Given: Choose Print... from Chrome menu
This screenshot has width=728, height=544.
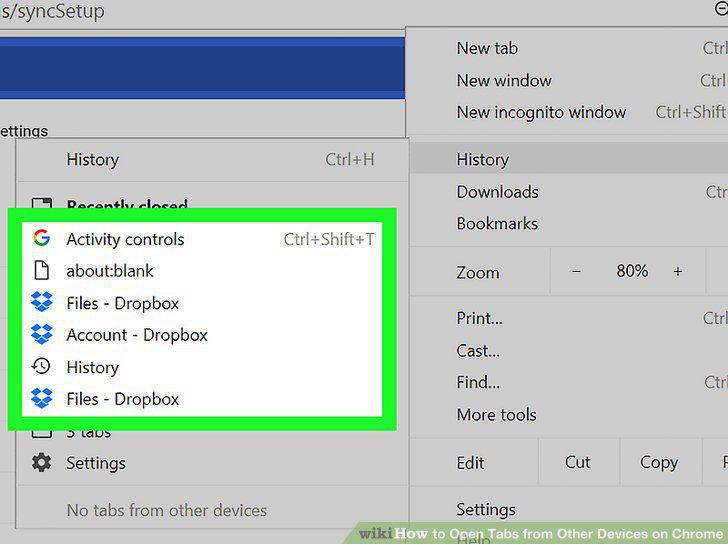Looking at the screenshot, I should pyautogui.click(x=569, y=318).
